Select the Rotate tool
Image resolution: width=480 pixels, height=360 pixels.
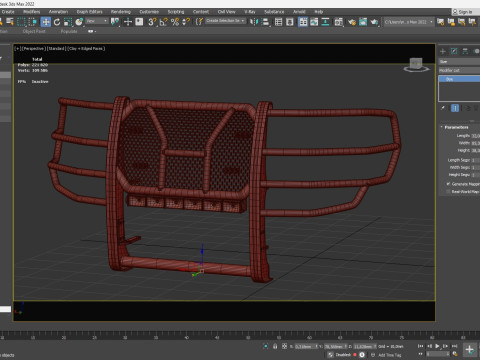57,22
